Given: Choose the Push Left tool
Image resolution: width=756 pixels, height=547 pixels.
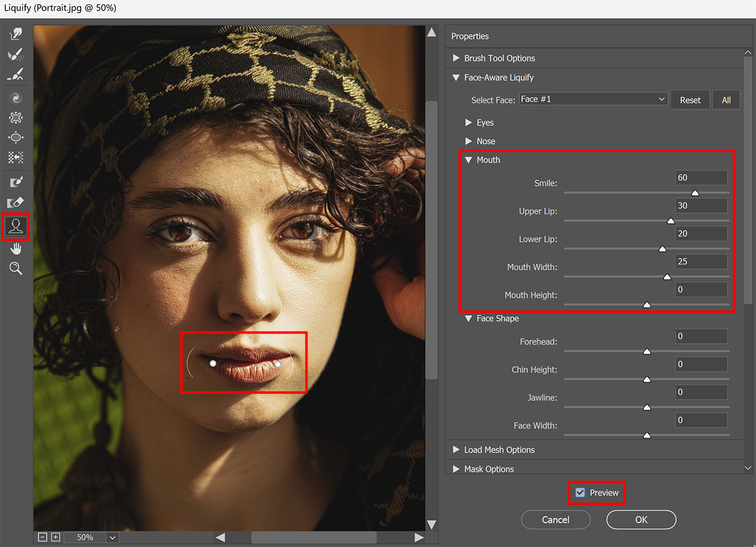Looking at the screenshot, I should [x=16, y=158].
